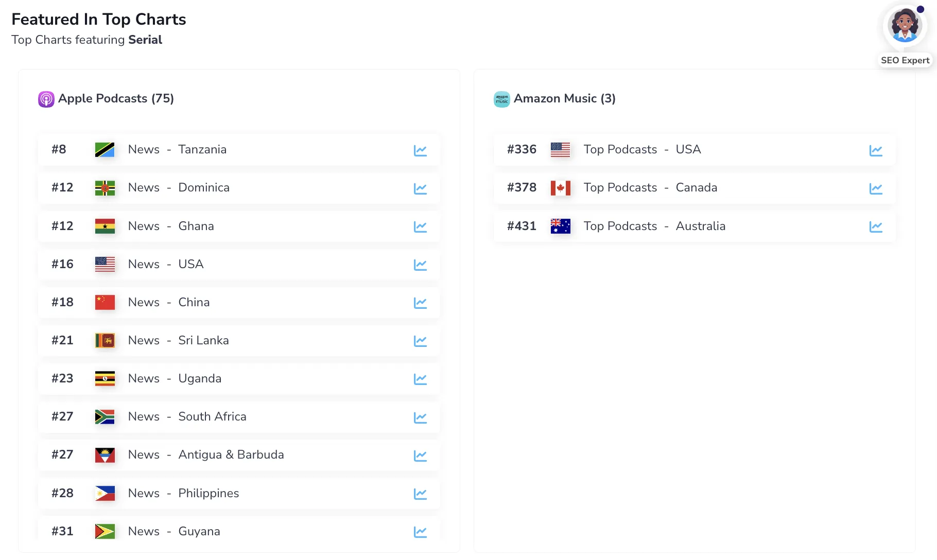The width and height of the screenshot is (937, 560).
Task: Click the Uganda flag icon
Action: click(105, 378)
